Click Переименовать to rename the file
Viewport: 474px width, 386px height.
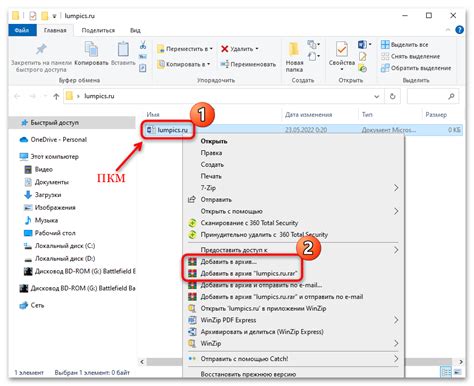tap(248, 64)
